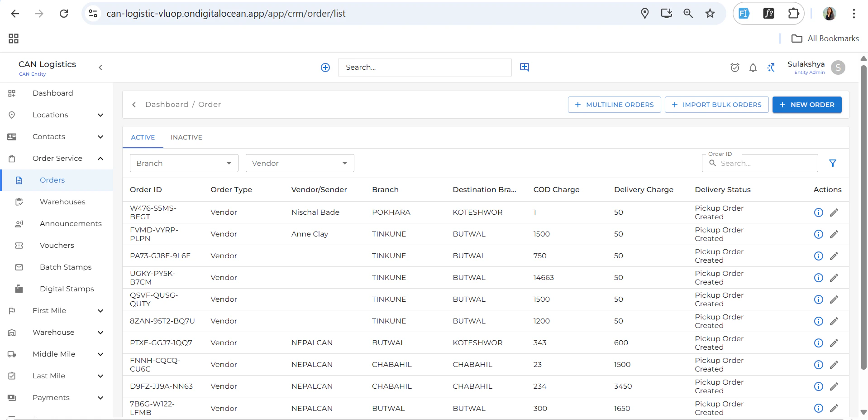Click the add-window icon right of search

pos(524,68)
